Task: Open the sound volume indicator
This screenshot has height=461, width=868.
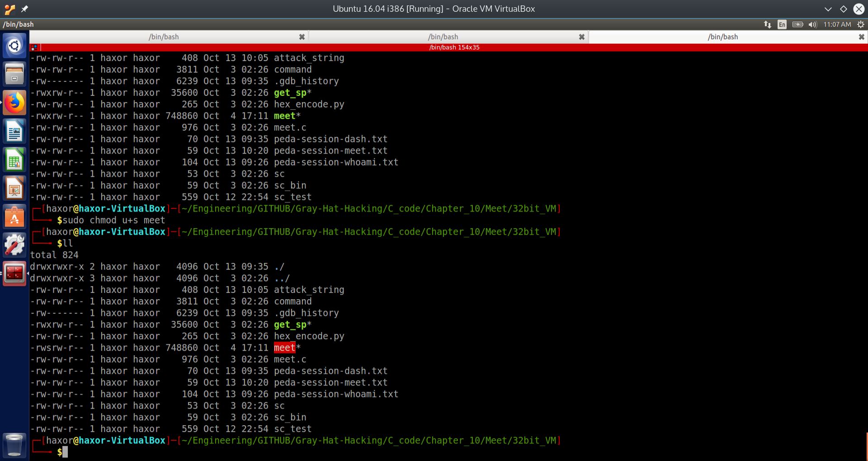Action: point(812,24)
